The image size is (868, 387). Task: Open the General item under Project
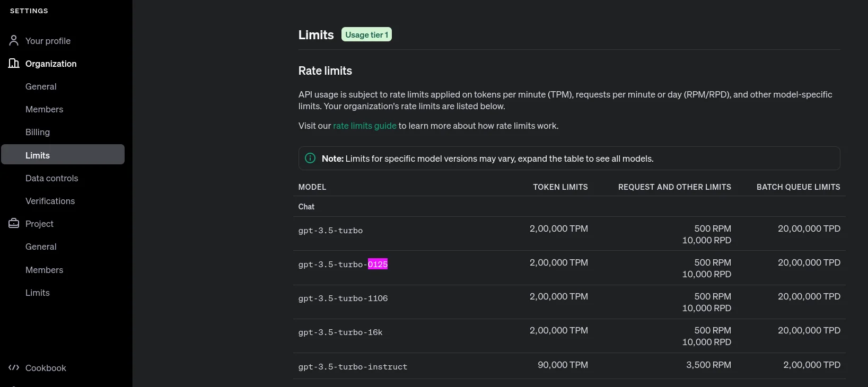coord(41,247)
